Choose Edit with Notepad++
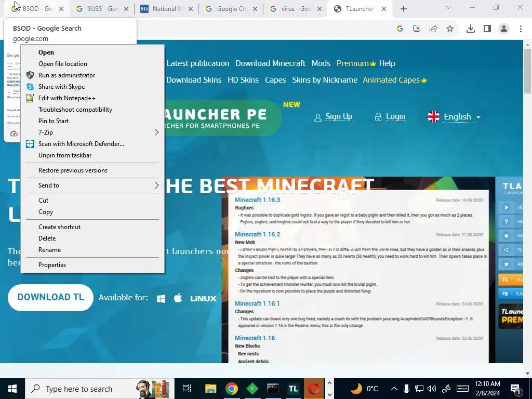The image size is (532, 399). tap(67, 98)
